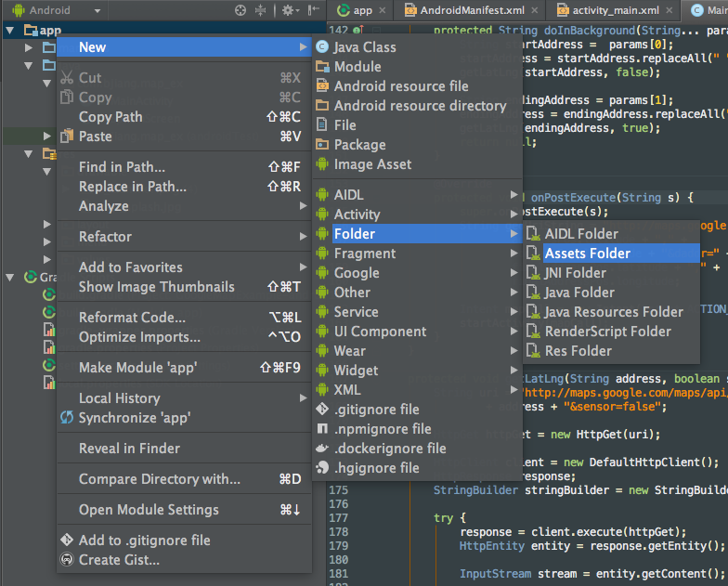Click the Assets Folder option
This screenshot has width=728, height=586.
[x=611, y=254]
